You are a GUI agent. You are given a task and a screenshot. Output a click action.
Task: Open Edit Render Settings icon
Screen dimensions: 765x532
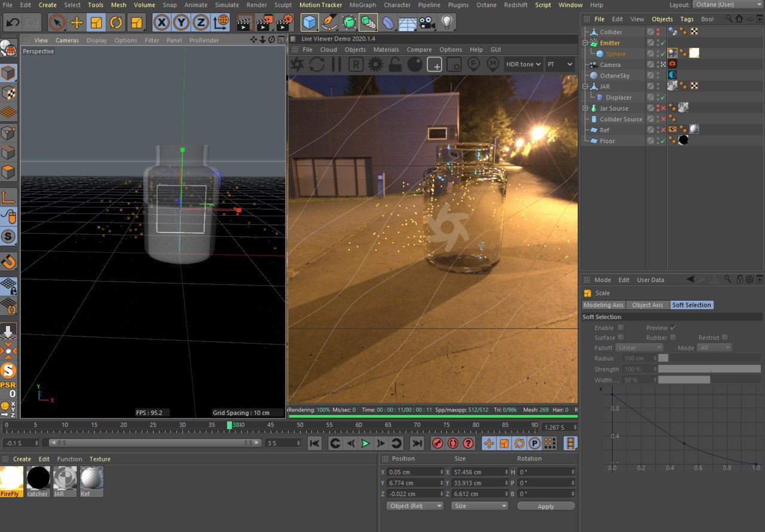283,23
